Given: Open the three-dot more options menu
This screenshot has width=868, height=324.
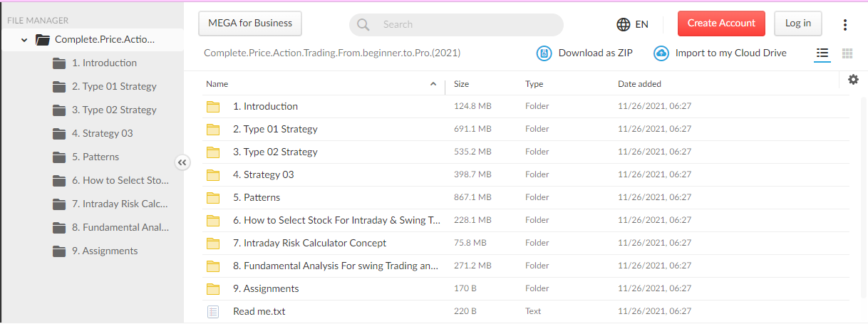Looking at the screenshot, I should tap(845, 24).
